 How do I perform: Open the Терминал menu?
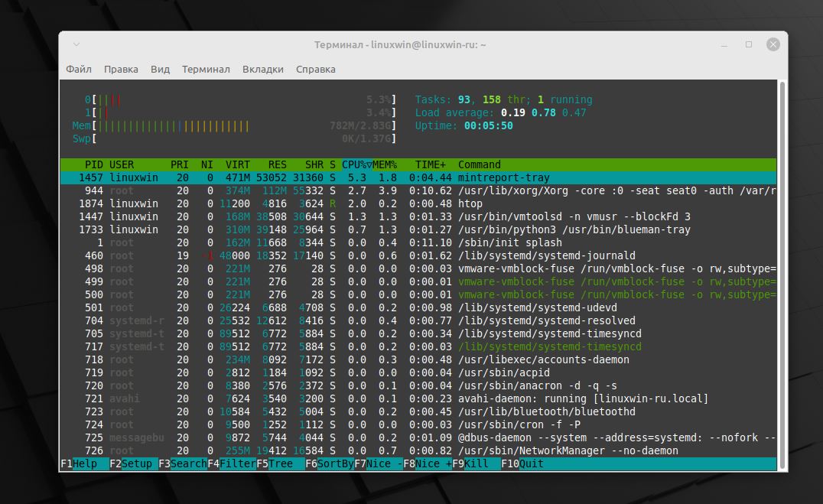[x=206, y=70]
